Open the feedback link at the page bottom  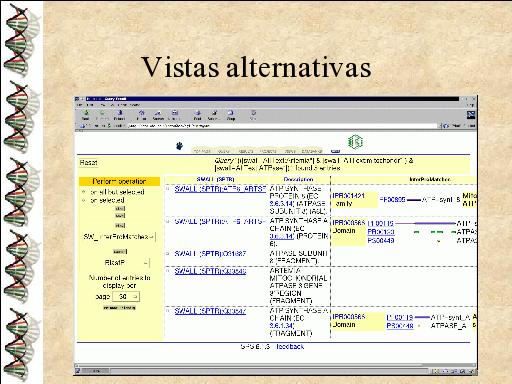coord(290,347)
